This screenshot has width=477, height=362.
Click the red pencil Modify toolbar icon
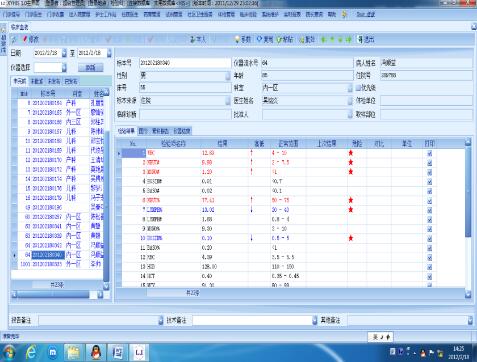pos(25,39)
